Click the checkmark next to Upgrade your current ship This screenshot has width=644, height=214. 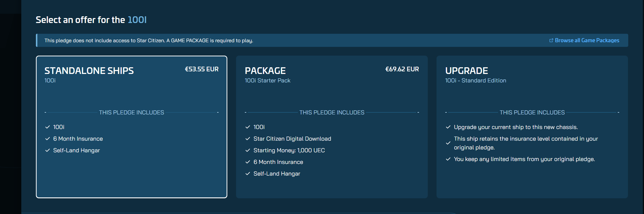[x=448, y=127]
